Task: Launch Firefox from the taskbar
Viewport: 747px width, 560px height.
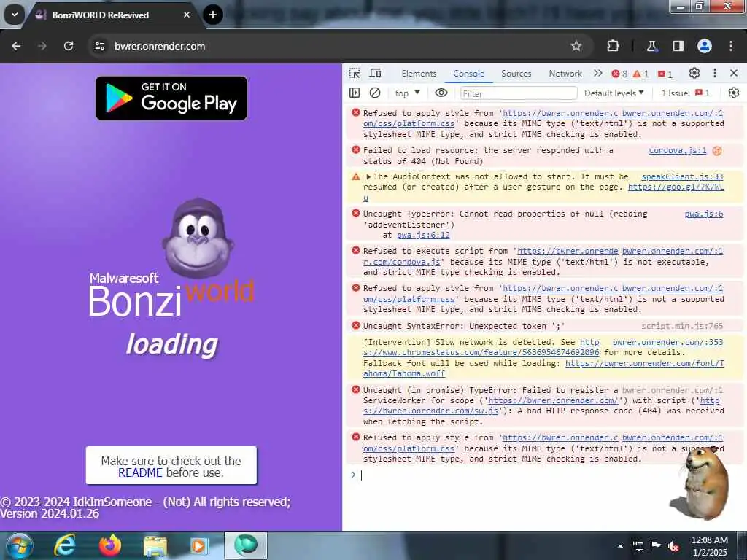Action: point(109,545)
